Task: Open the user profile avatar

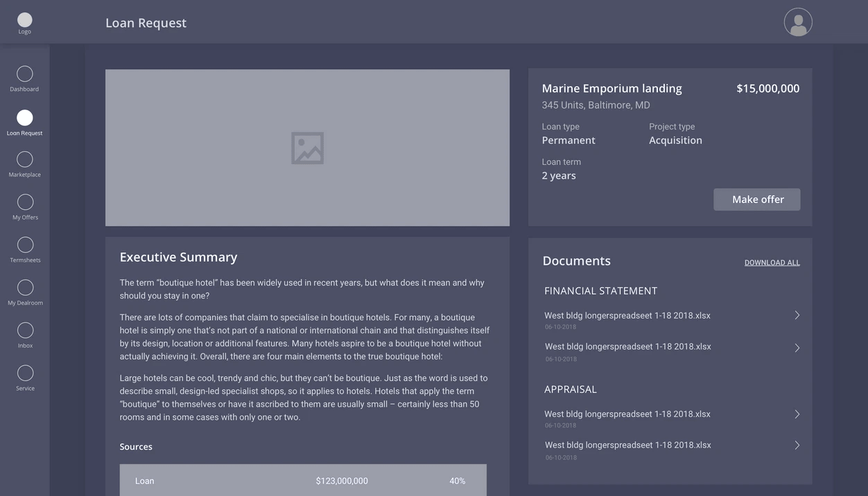Action: [x=798, y=22]
